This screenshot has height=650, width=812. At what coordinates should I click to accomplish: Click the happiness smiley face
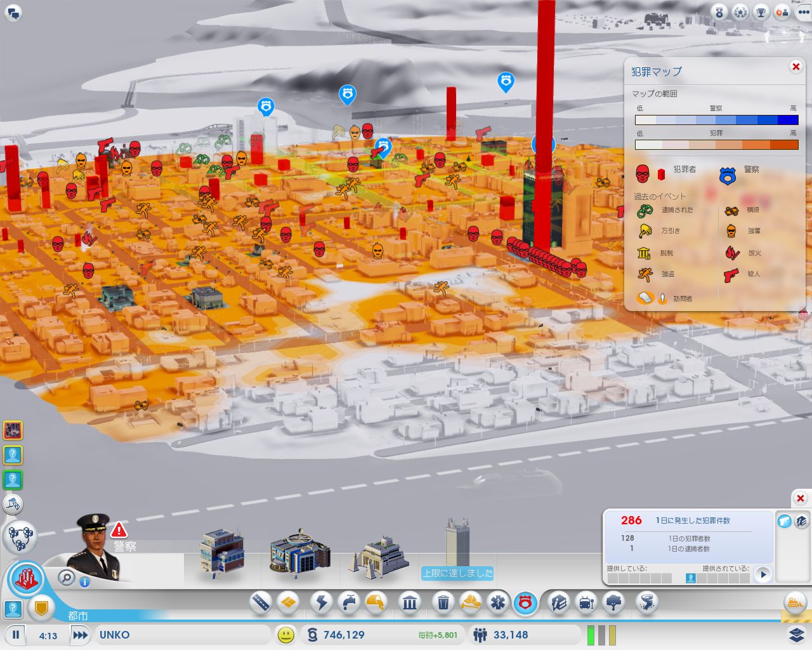(286, 634)
